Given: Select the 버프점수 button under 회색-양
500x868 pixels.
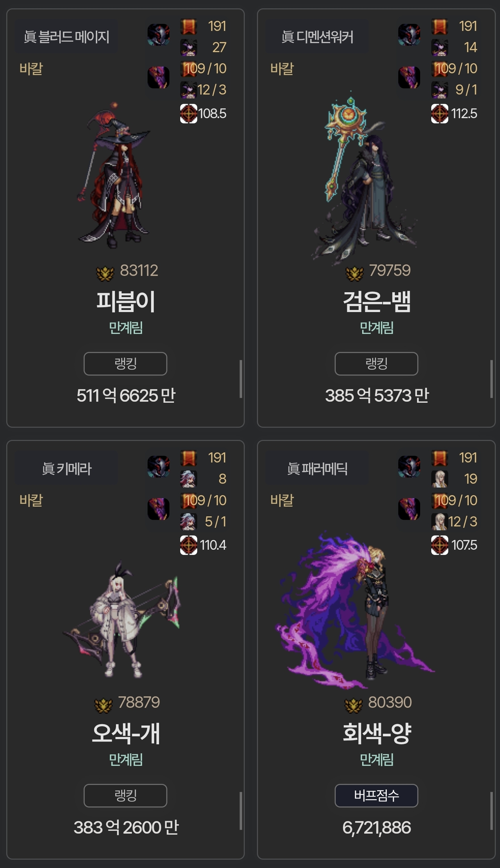Looking at the screenshot, I should tap(376, 795).
